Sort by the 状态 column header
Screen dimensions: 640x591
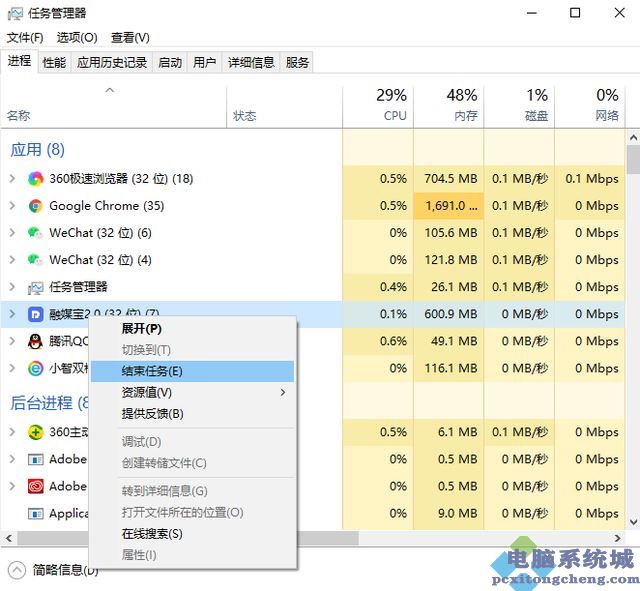click(284, 107)
